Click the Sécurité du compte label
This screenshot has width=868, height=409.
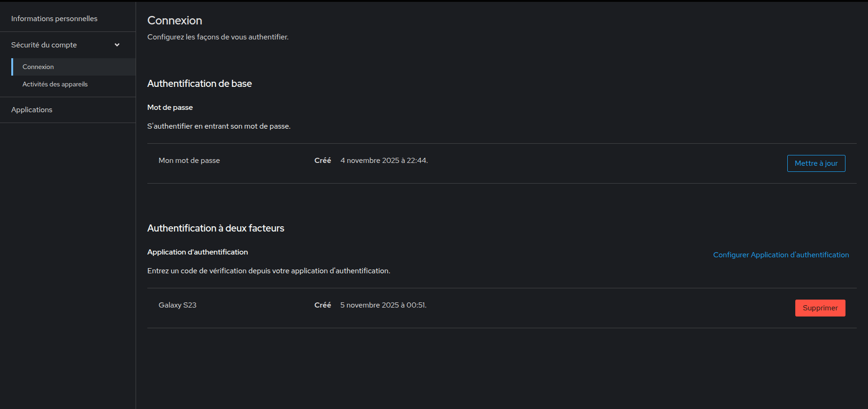(44, 45)
